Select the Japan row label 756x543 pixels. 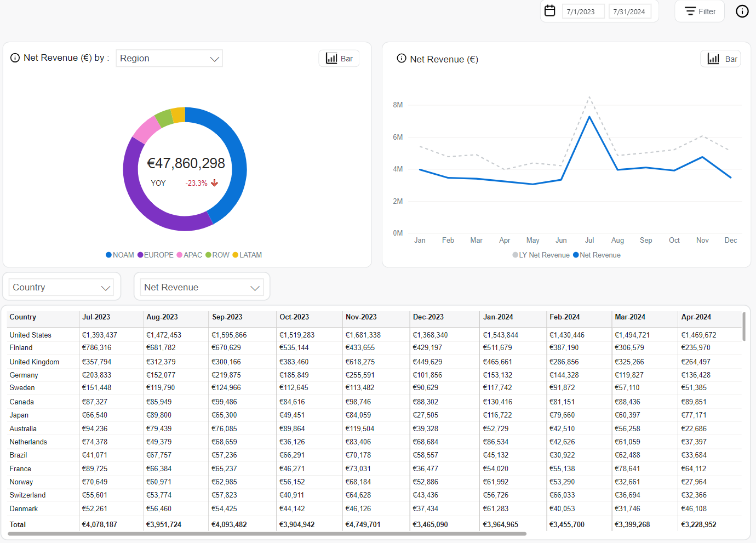(x=19, y=415)
